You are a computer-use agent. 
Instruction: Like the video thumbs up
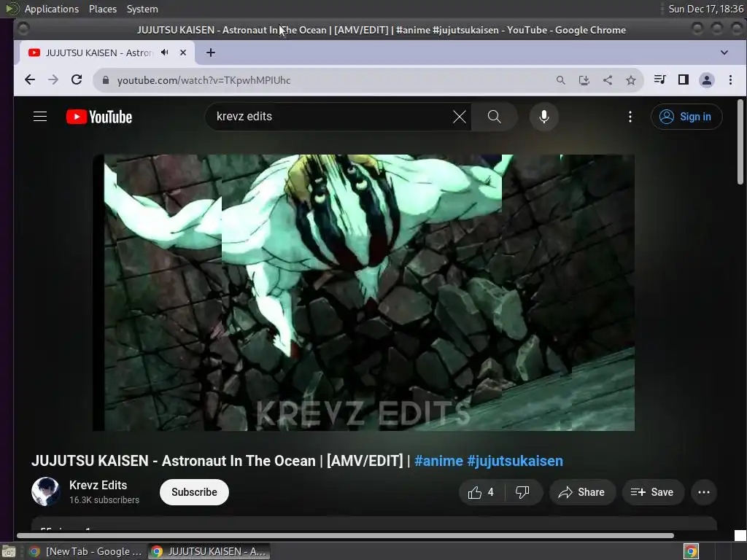[480, 492]
